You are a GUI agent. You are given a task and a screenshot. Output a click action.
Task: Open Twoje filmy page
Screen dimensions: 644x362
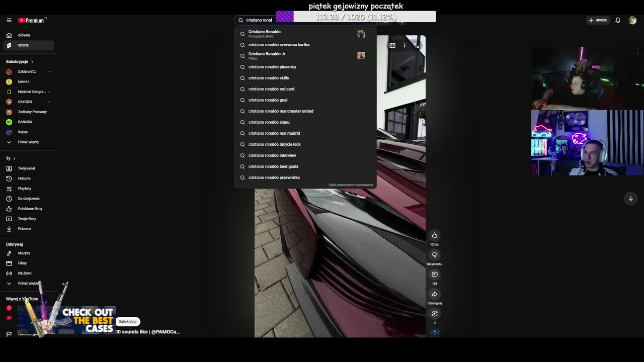[29, 219]
